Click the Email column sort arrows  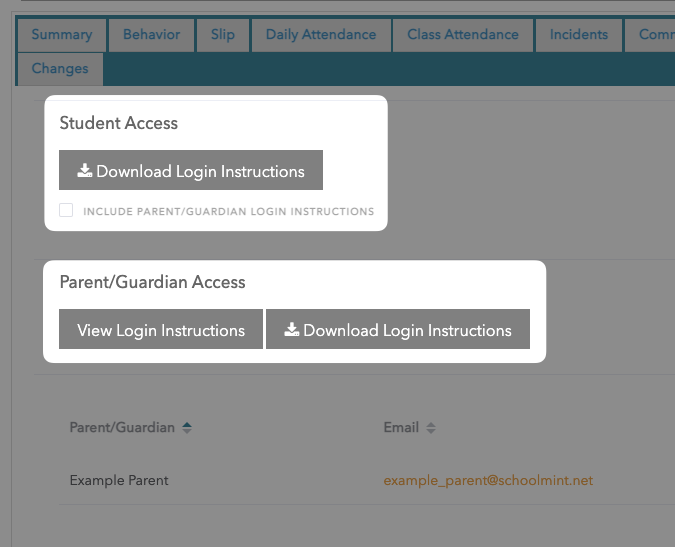click(431, 428)
